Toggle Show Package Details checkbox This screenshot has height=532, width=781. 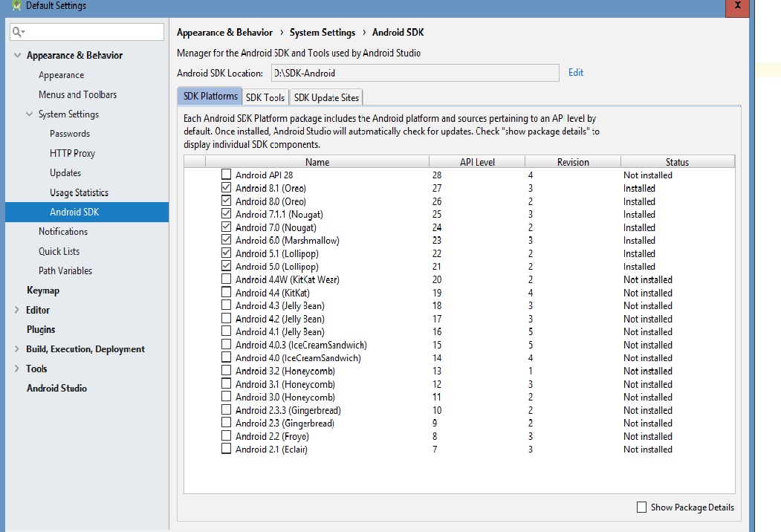click(642, 507)
